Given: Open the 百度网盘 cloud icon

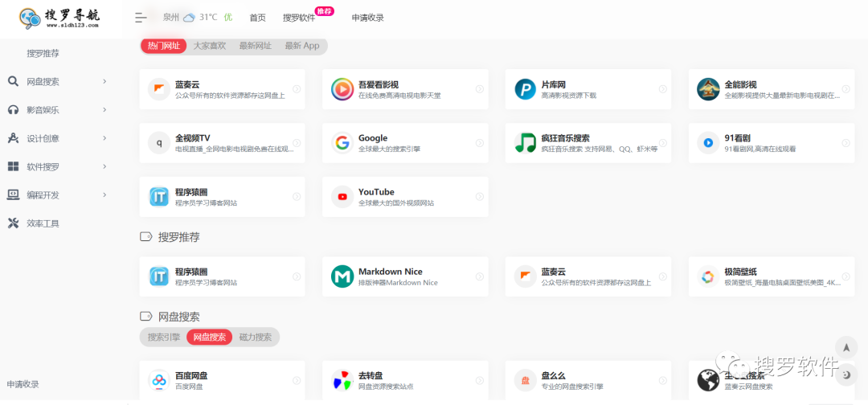Looking at the screenshot, I should click(159, 380).
